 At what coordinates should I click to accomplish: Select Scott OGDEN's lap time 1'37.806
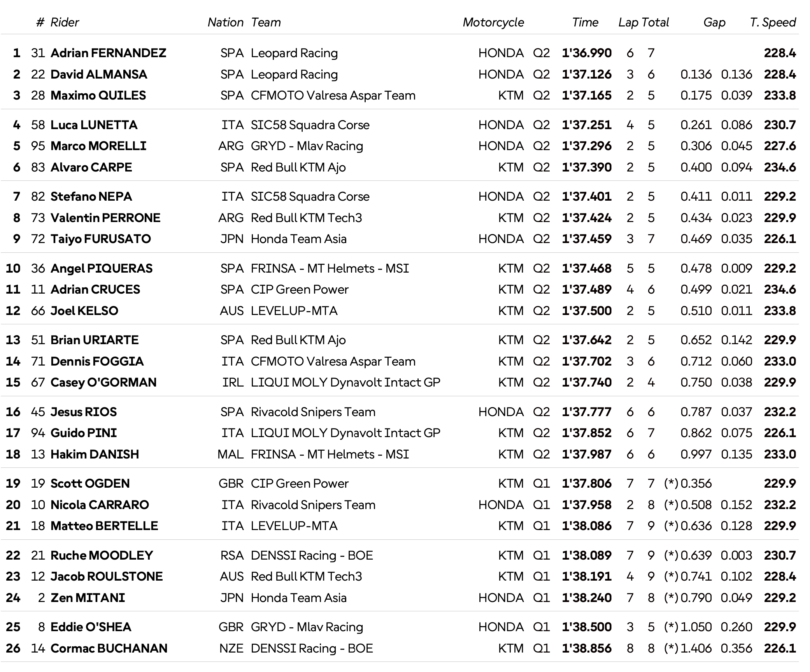pyautogui.click(x=586, y=483)
